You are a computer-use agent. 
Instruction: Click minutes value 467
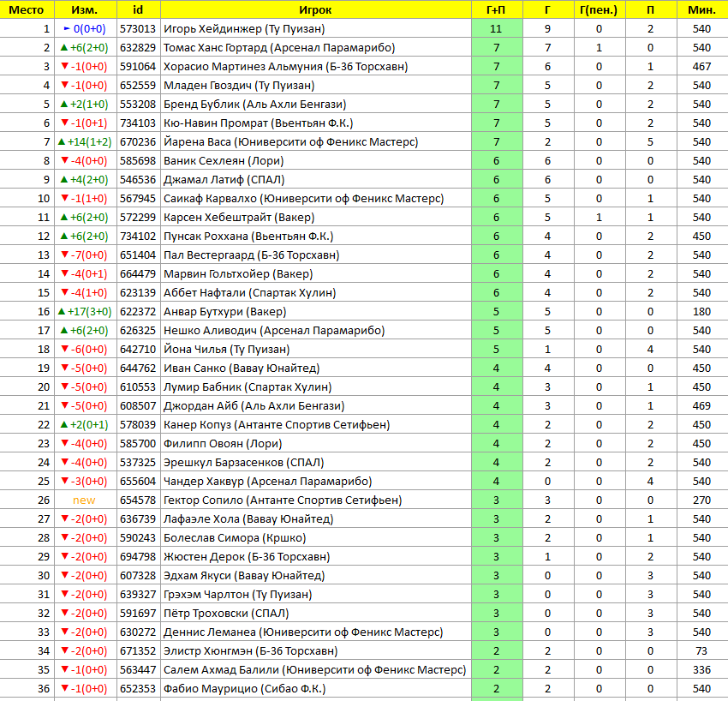point(701,67)
